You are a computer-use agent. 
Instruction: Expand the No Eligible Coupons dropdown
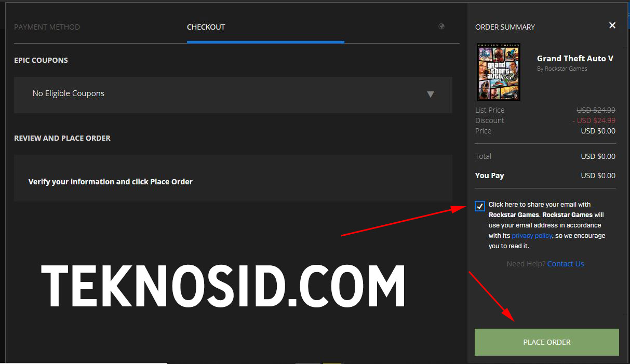(233, 95)
